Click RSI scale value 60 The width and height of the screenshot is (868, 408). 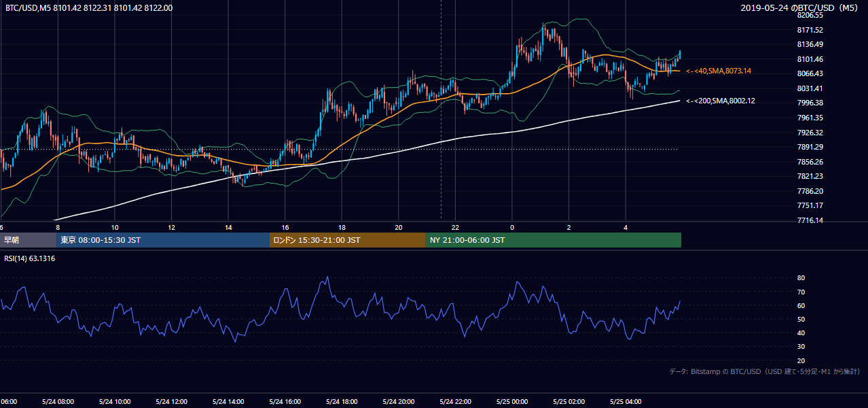coord(801,305)
